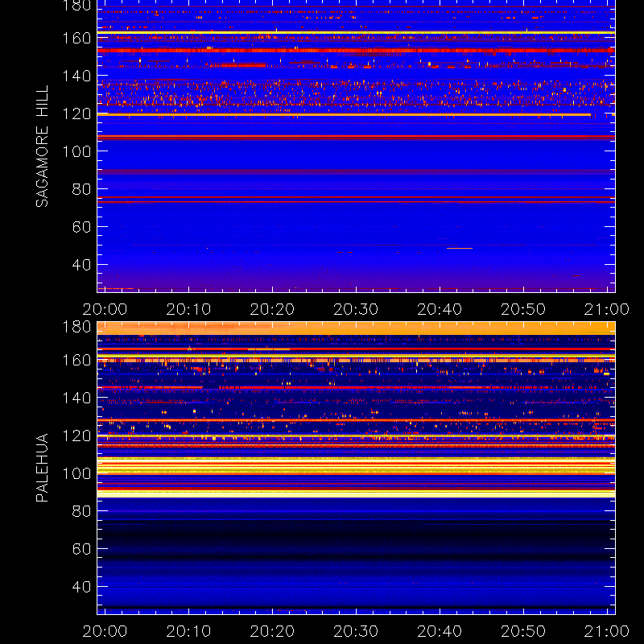Choose frequency label 80 on Palehua axis
Image resolution: width=644 pixels, height=644 pixels.
coord(82,511)
